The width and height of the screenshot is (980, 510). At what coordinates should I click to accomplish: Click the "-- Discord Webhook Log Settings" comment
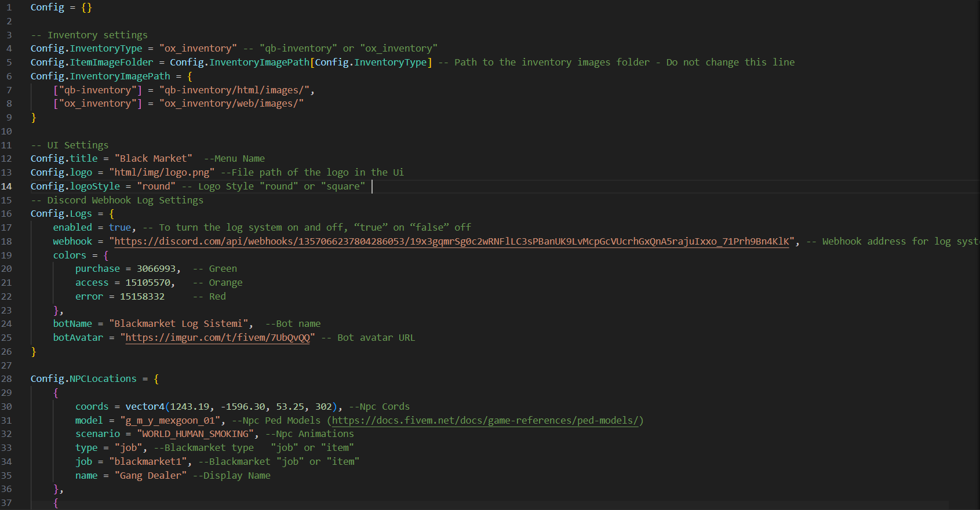pos(117,200)
